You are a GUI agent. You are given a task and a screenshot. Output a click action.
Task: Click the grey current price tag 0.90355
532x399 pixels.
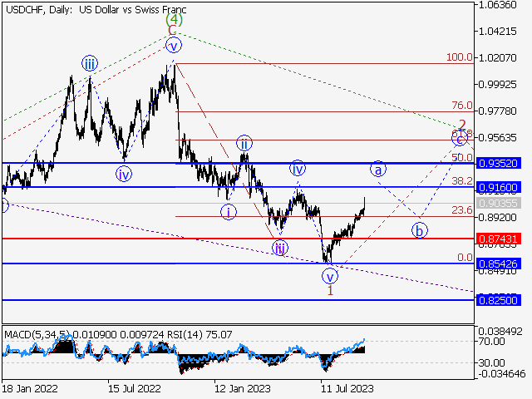point(499,203)
